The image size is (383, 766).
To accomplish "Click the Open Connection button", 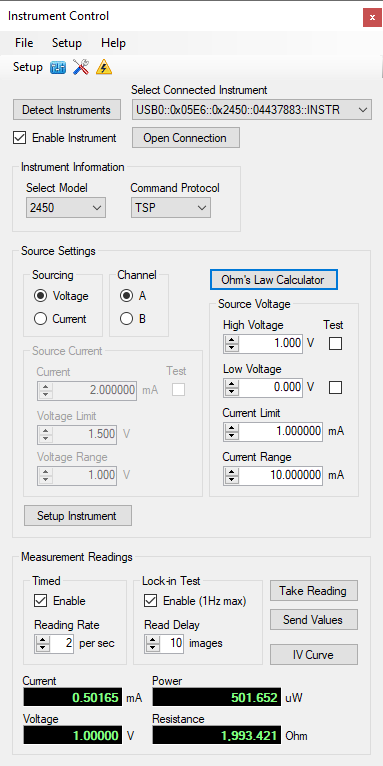I will [x=185, y=138].
